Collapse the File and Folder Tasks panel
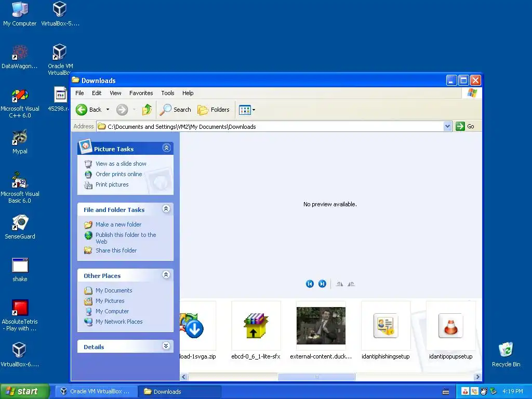This screenshot has width=532, height=399. 166,209
